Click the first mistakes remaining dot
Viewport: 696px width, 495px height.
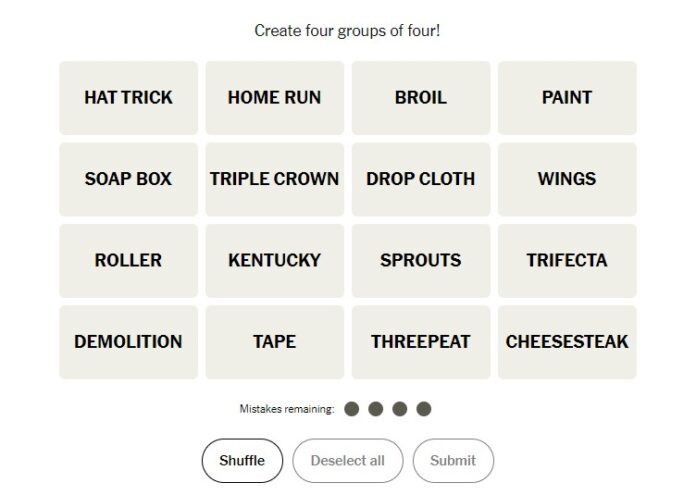352,409
